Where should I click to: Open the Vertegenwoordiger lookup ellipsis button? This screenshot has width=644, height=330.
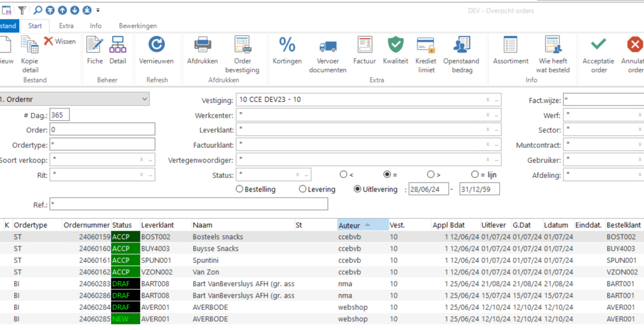coord(496,160)
